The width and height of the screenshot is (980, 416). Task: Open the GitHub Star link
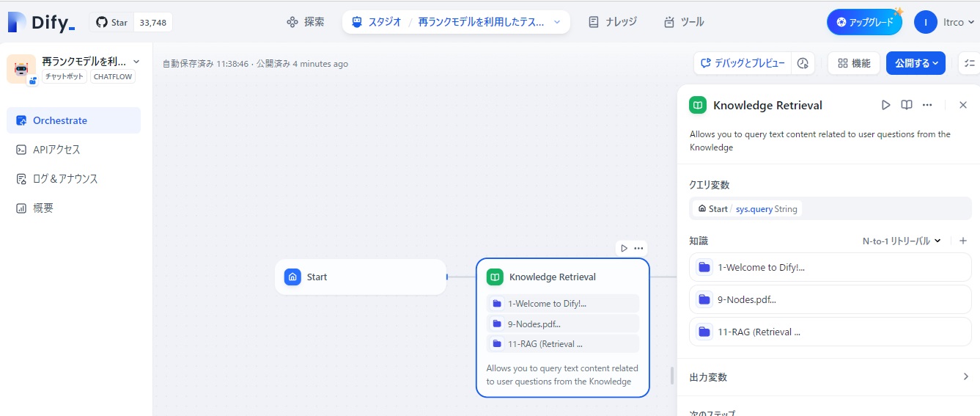click(x=111, y=23)
